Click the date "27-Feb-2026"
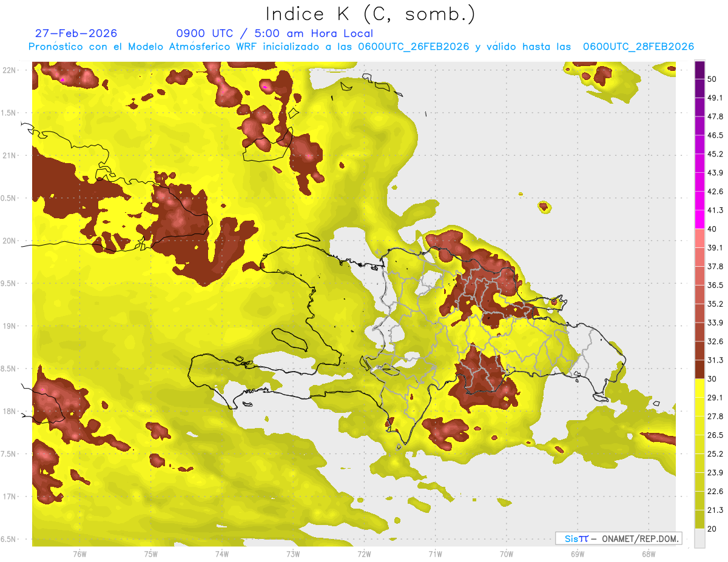The image size is (728, 562). coord(76,33)
